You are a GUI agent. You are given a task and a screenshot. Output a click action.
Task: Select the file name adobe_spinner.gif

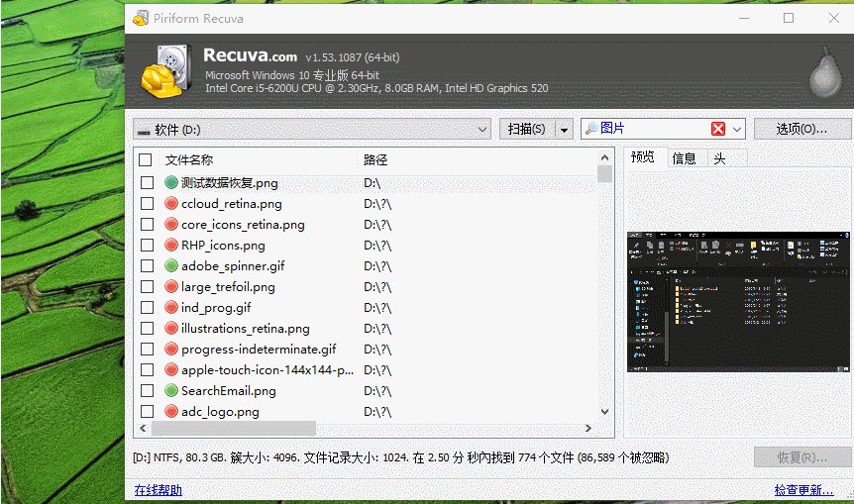pyautogui.click(x=233, y=265)
